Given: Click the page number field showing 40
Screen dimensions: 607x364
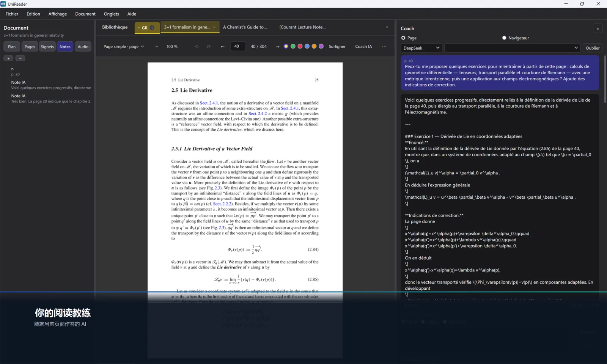Looking at the screenshot, I should [x=238, y=47].
